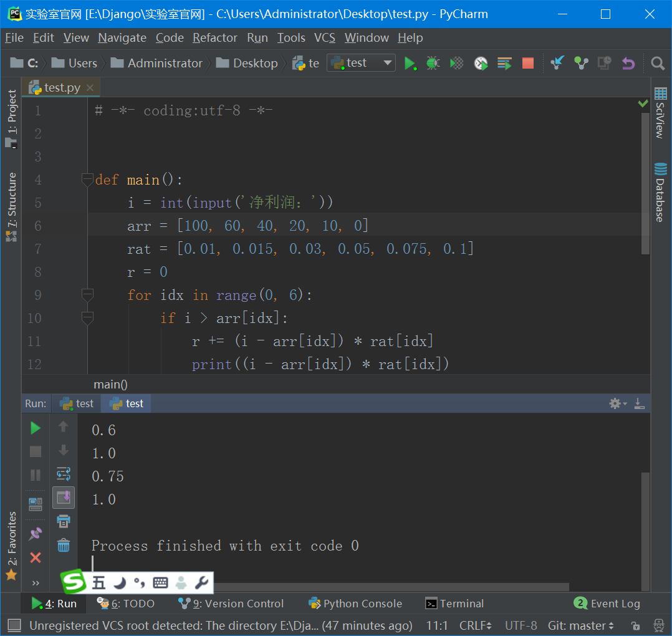672x636 pixels.
Task: Collapse the def main() fold marker
Action: (87, 180)
